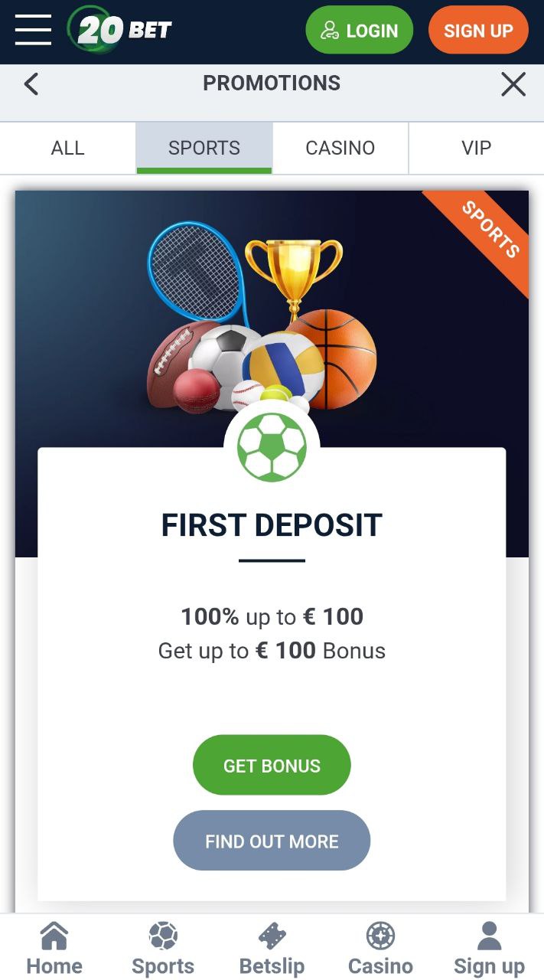The height and width of the screenshot is (980, 544).
Task: Click the FIRST DEPOSIT heading
Action: (x=272, y=525)
